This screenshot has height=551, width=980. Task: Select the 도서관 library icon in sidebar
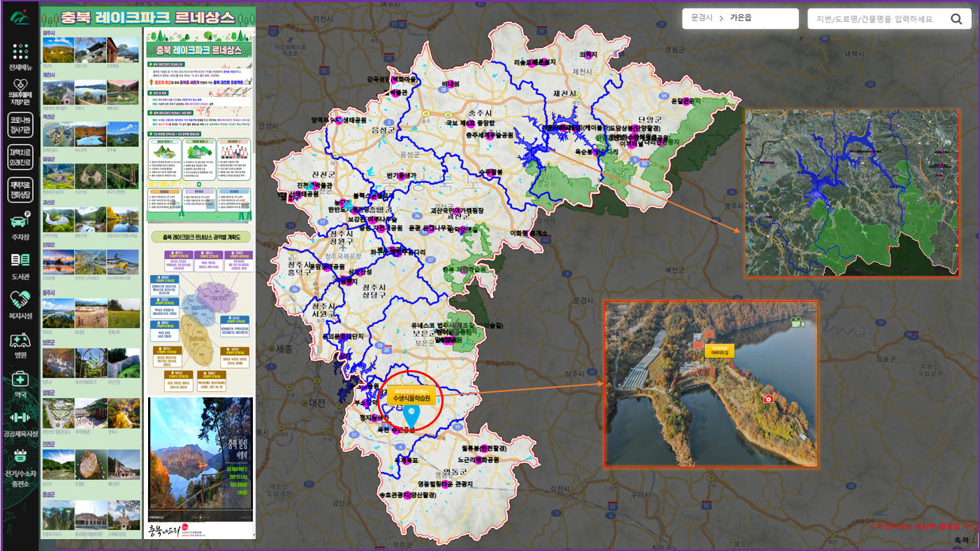pos(20,260)
